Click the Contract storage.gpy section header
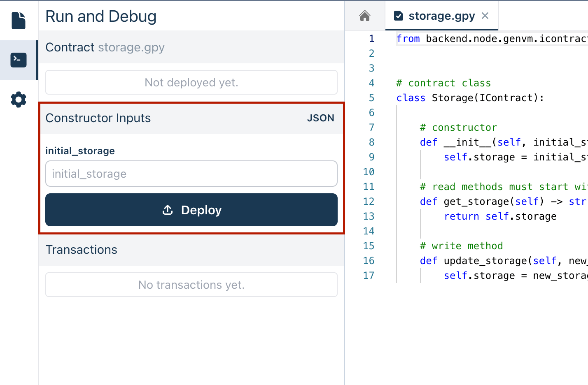Viewport: 588px width, 385px height. pyautogui.click(x=105, y=47)
